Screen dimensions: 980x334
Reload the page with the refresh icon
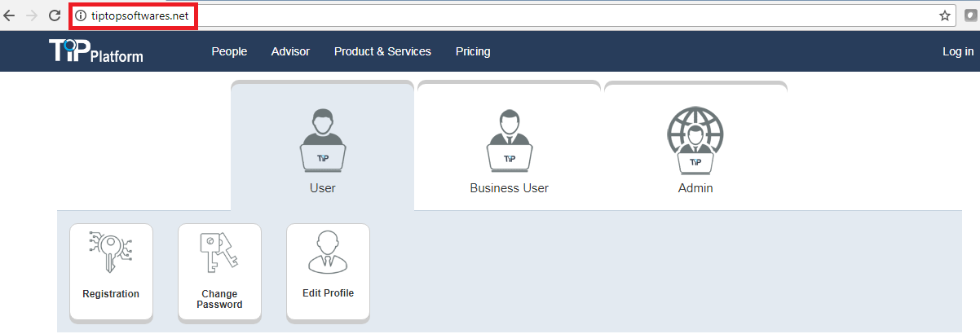point(55,15)
